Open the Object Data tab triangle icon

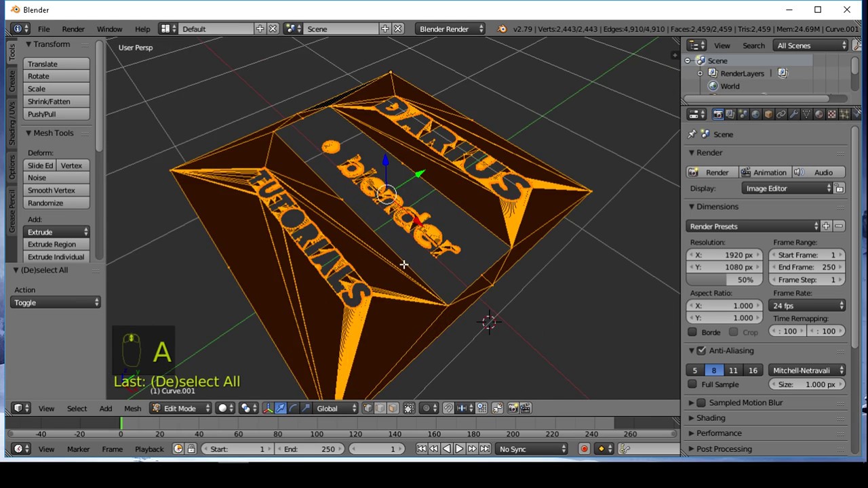806,115
